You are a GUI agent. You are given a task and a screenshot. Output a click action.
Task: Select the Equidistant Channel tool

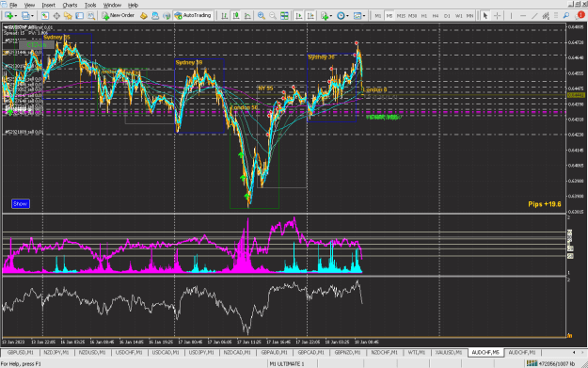(546, 16)
